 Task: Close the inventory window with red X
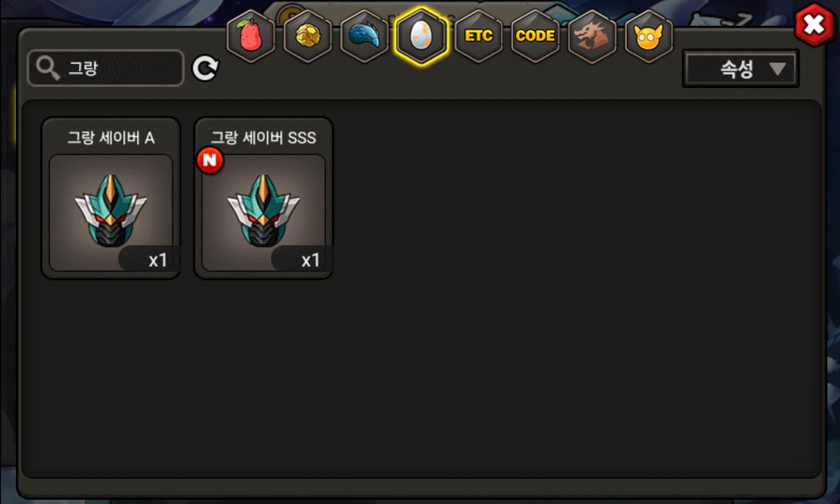(814, 25)
